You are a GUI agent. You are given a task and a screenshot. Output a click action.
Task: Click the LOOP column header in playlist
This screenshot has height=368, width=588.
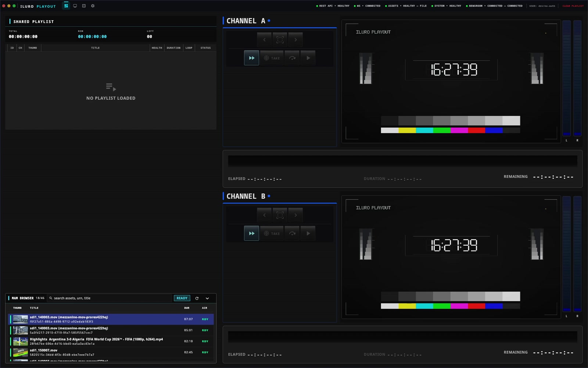(189, 48)
